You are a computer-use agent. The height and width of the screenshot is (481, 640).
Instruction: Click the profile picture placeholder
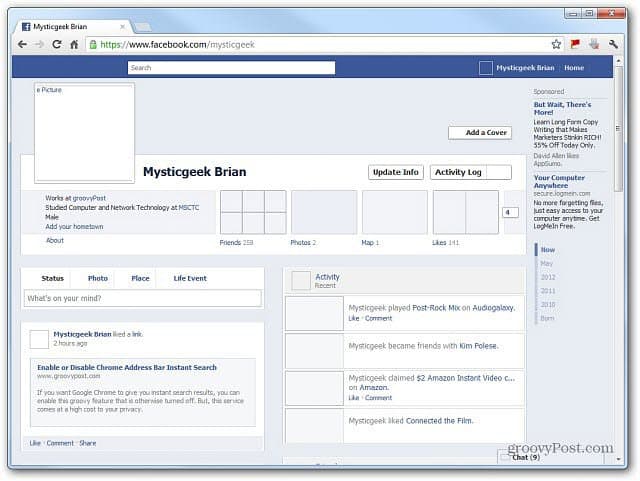84,132
